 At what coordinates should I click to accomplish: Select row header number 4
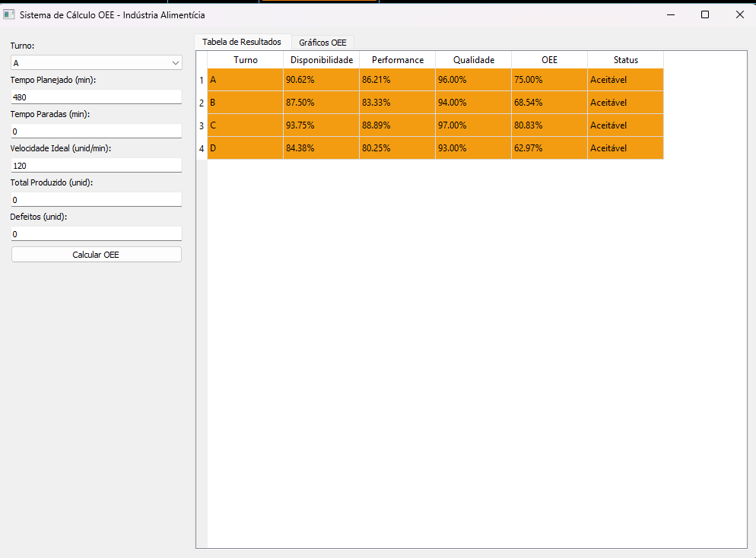point(202,148)
